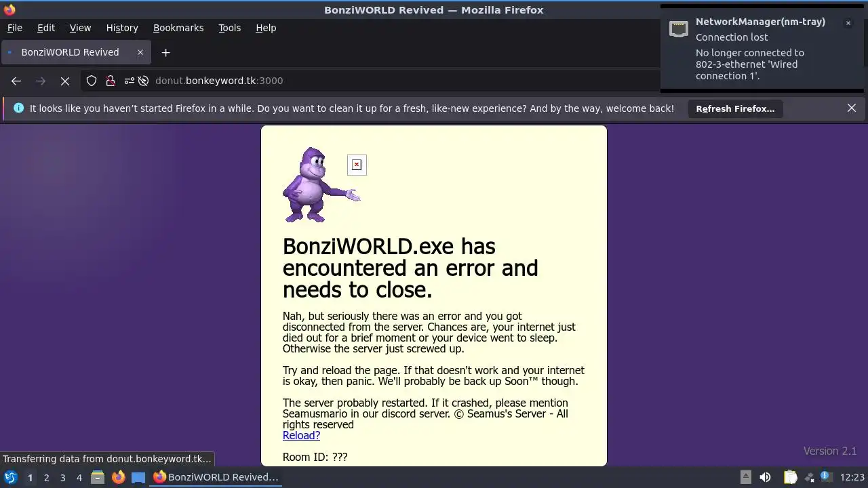Click BonziWORLD Revived taskbar window button
Screen dimensions: 868x488
point(216,477)
